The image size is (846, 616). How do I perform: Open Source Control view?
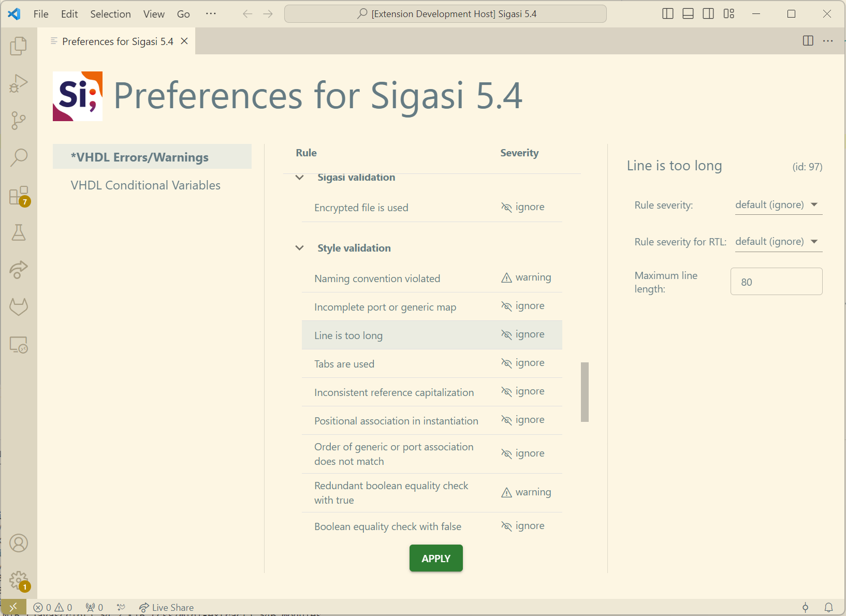coord(19,121)
